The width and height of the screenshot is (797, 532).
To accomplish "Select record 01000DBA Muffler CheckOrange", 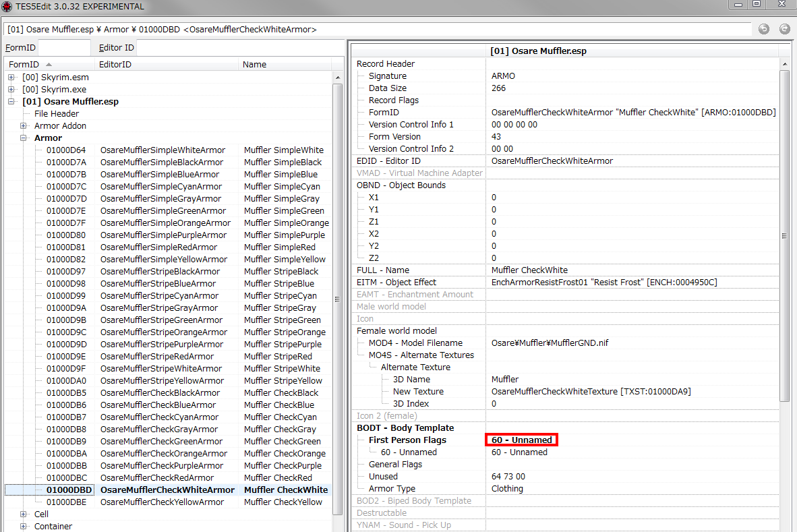I will click(x=168, y=454).
